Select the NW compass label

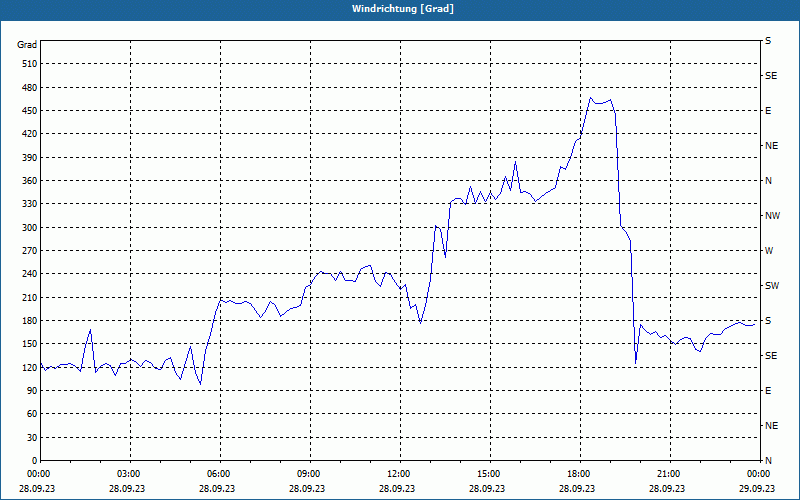coord(772,216)
